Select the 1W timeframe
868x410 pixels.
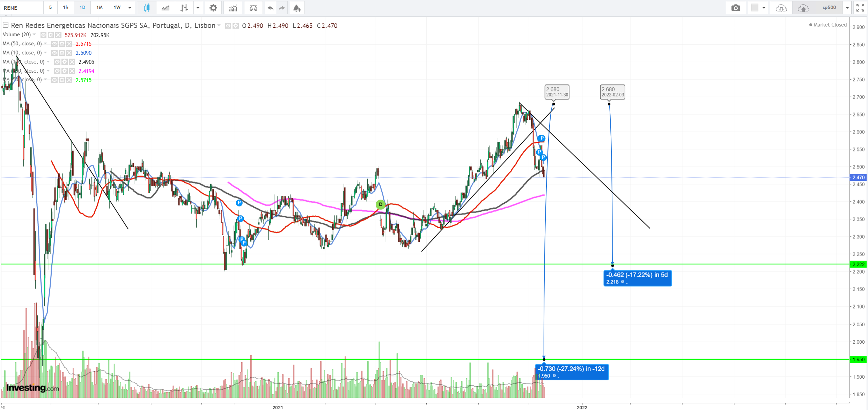pos(117,8)
